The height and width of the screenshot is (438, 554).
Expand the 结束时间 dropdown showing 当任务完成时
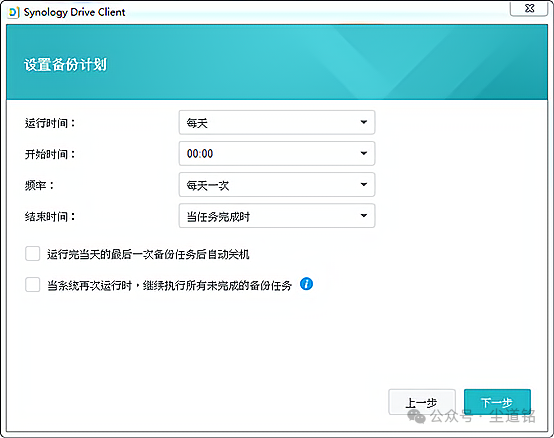click(277, 216)
